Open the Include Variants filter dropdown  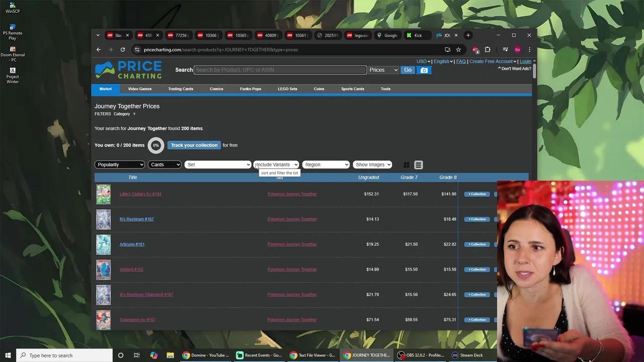[x=276, y=164]
